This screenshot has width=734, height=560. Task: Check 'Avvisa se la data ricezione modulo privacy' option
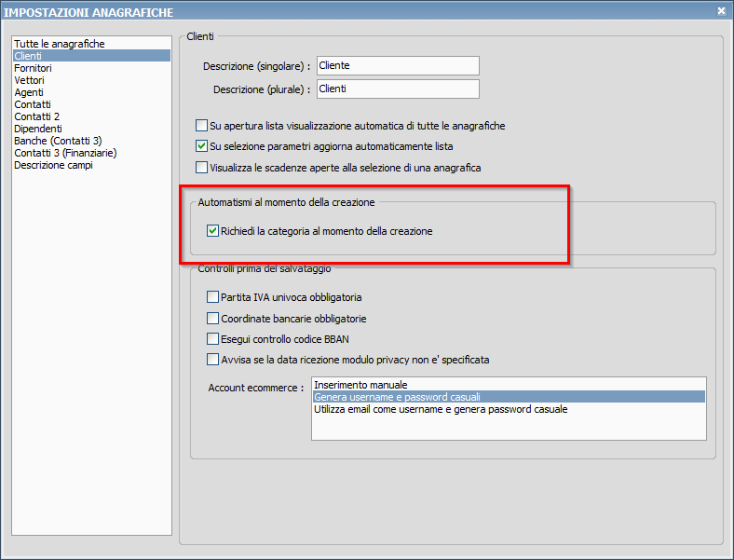212,359
